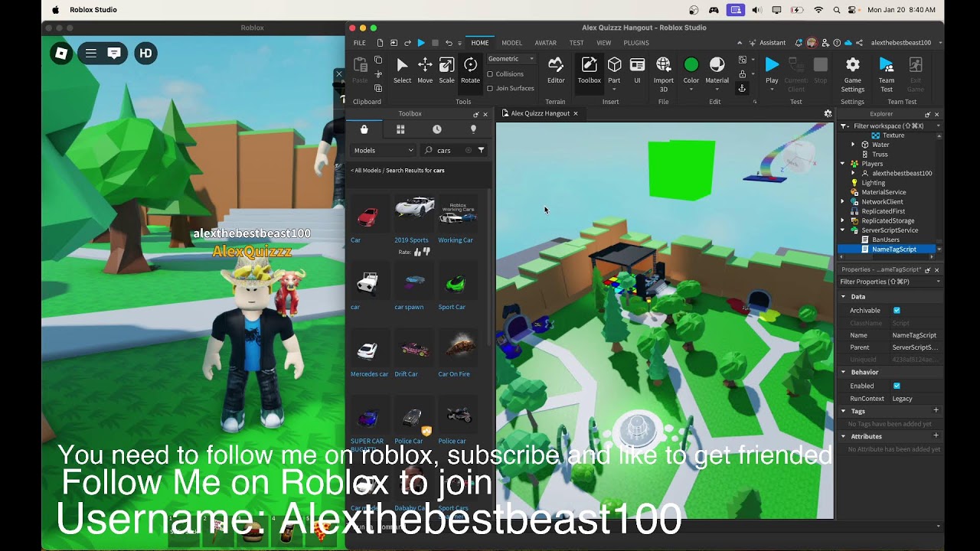Image resolution: width=980 pixels, height=551 pixels.
Task: Switch to the TEST ribbon tab
Action: coord(577,43)
